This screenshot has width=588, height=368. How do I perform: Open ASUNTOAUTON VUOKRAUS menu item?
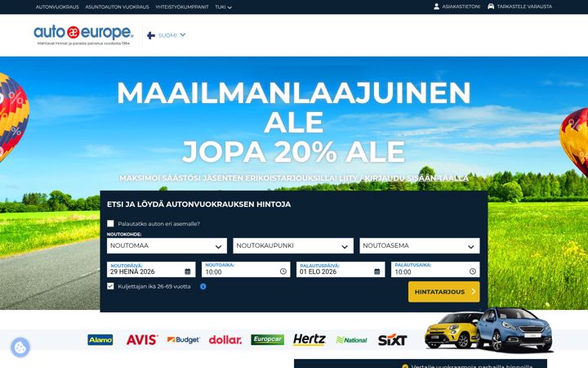click(x=117, y=7)
